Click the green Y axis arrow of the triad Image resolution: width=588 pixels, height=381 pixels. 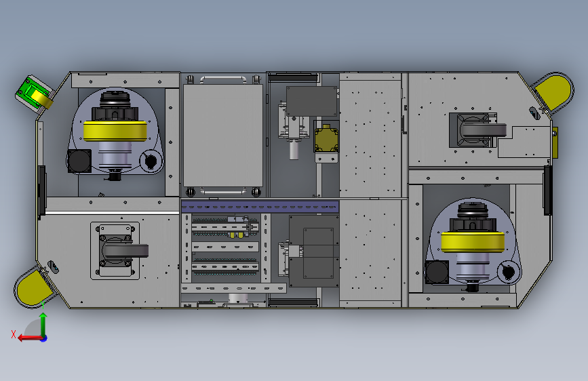43,324
